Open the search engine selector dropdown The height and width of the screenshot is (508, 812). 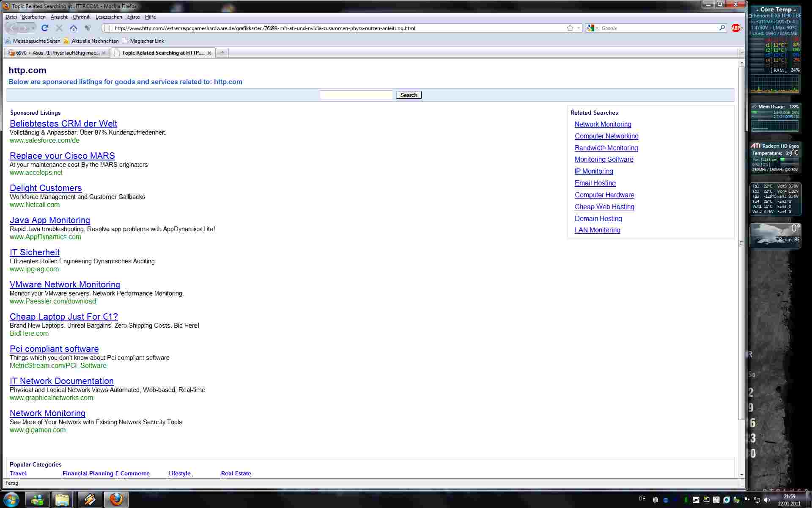593,28
